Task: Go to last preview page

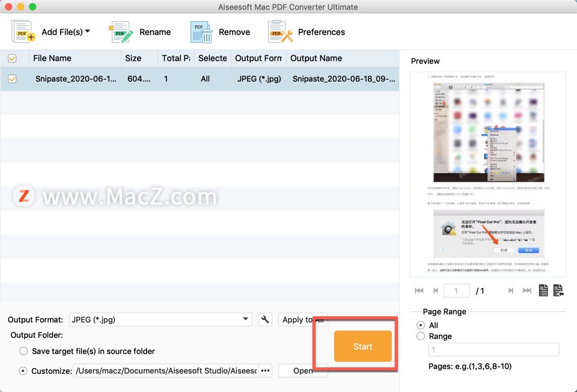Action: [527, 290]
